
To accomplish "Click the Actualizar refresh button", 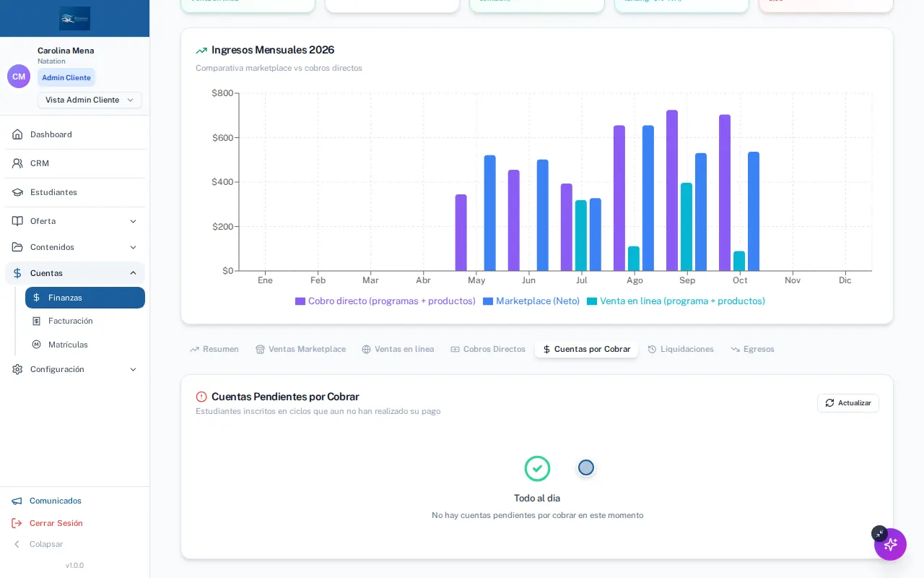I will click(x=848, y=403).
